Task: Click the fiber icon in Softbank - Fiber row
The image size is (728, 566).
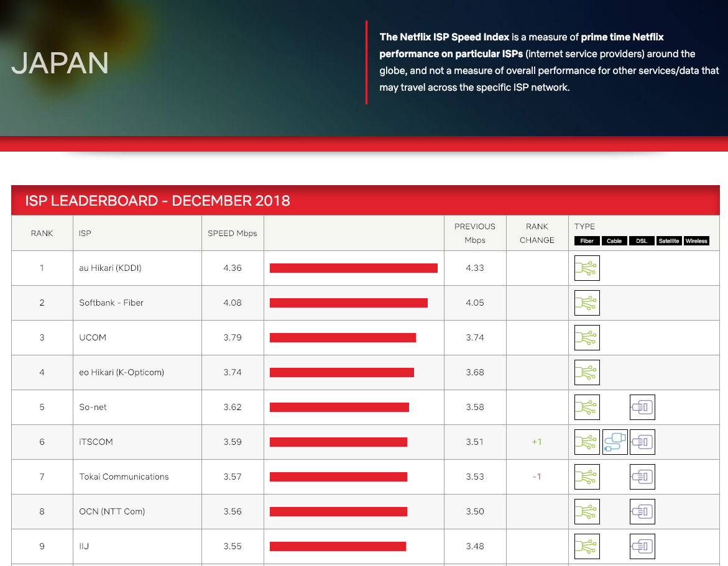Action: 587,303
